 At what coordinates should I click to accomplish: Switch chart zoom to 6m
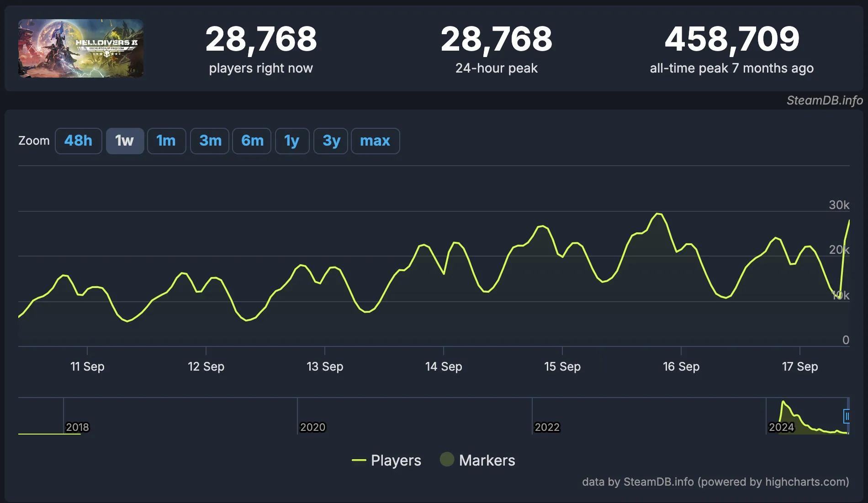(x=252, y=141)
